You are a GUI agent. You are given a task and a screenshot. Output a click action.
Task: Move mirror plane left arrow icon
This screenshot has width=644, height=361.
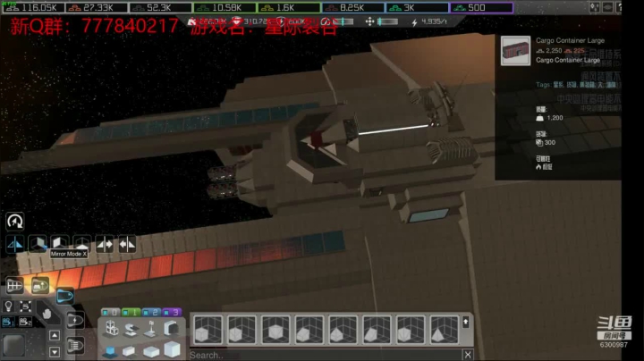(127, 245)
